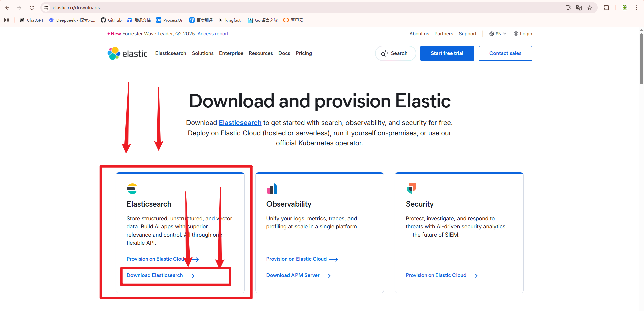The height and width of the screenshot is (311, 644).
Task: Click the Elasticsearch link in the intro paragraph
Action: pos(240,123)
